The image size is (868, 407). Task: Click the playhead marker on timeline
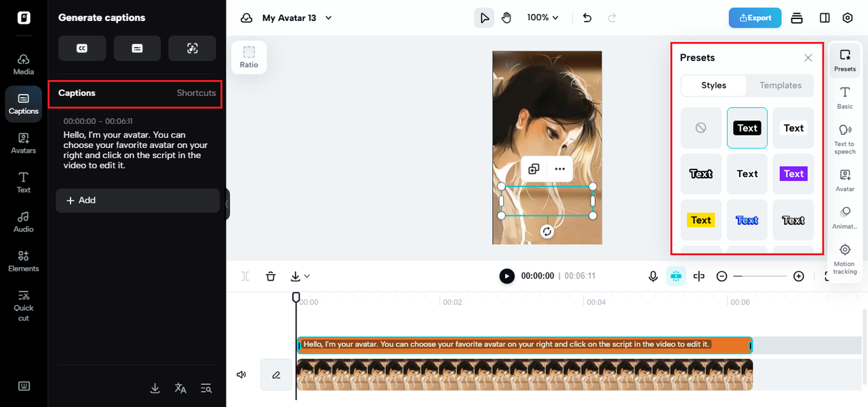(296, 297)
